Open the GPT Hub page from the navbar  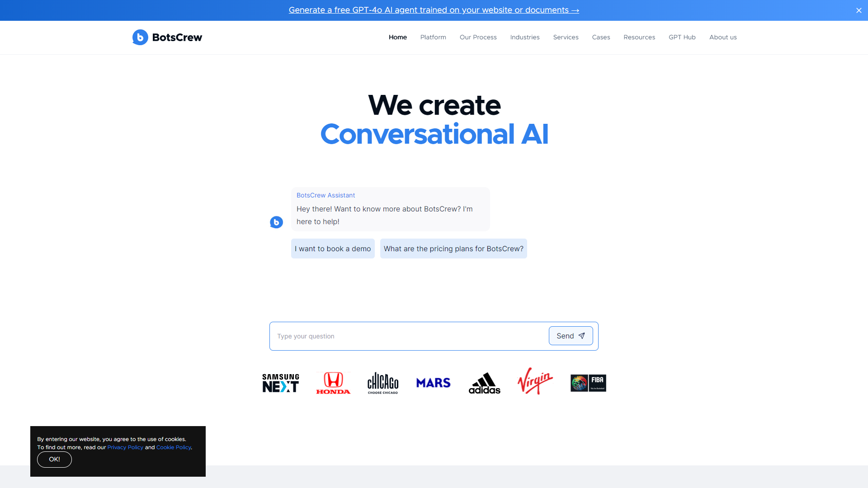pos(682,37)
